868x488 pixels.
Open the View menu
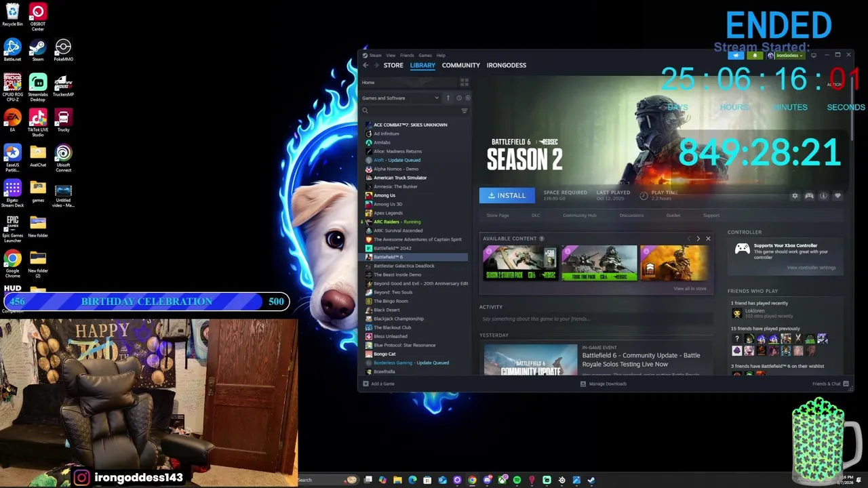(391, 56)
